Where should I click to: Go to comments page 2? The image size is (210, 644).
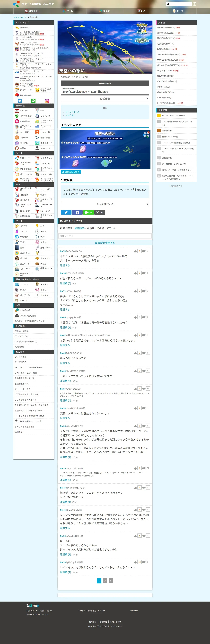coord(105,581)
